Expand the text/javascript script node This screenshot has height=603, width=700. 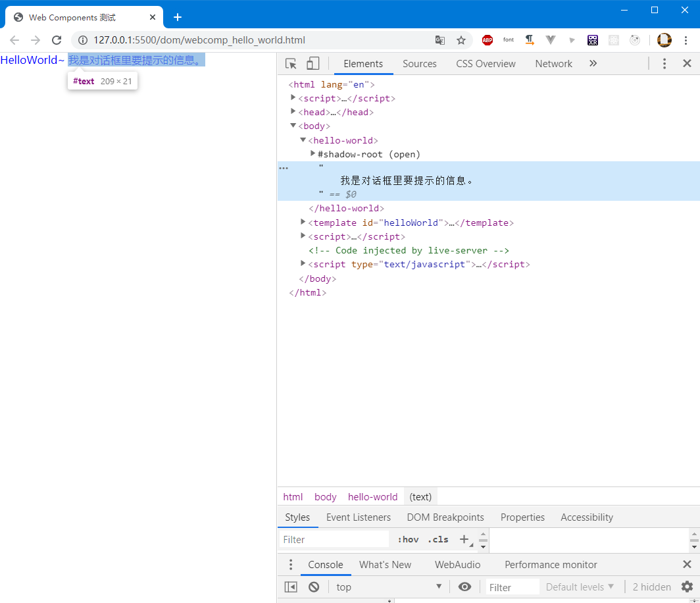[303, 263]
